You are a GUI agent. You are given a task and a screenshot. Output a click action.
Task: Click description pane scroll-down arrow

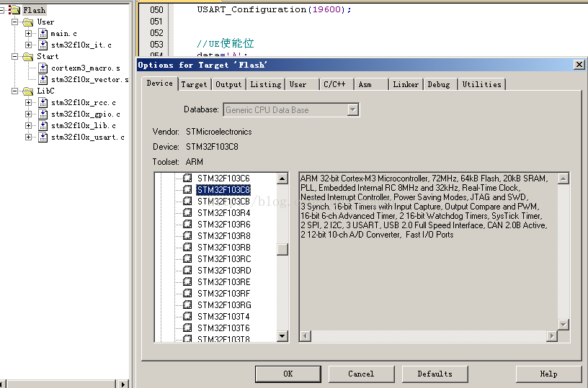[x=563, y=325]
